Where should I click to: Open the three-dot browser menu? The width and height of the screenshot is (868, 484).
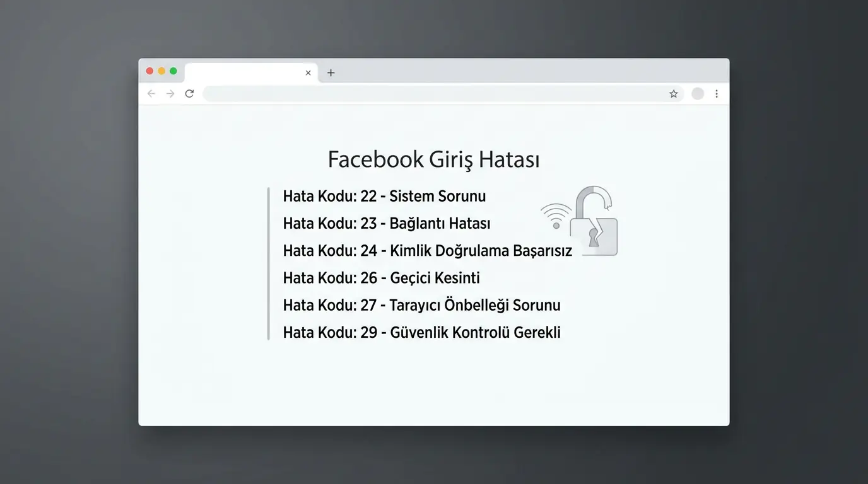point(717,93)
